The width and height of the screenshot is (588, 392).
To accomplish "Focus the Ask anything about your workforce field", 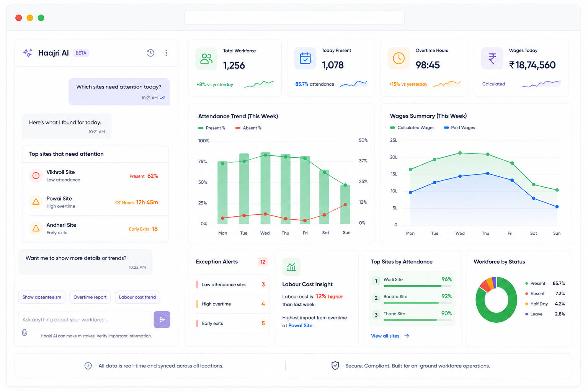I will click(85, 320).
